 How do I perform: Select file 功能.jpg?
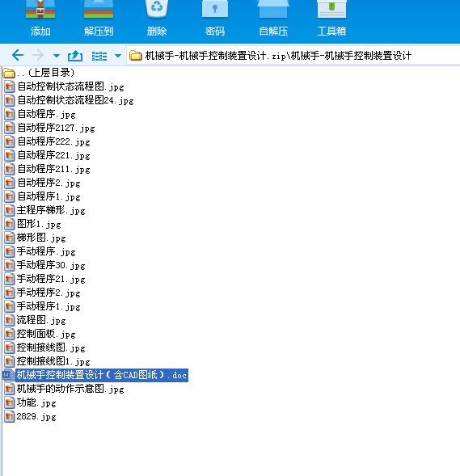31,402
